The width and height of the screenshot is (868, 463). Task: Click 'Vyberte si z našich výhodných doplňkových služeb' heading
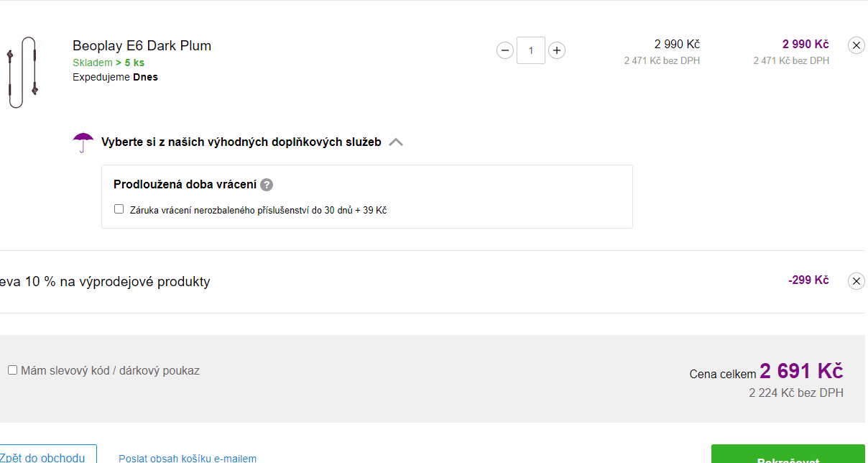(241, 142)
